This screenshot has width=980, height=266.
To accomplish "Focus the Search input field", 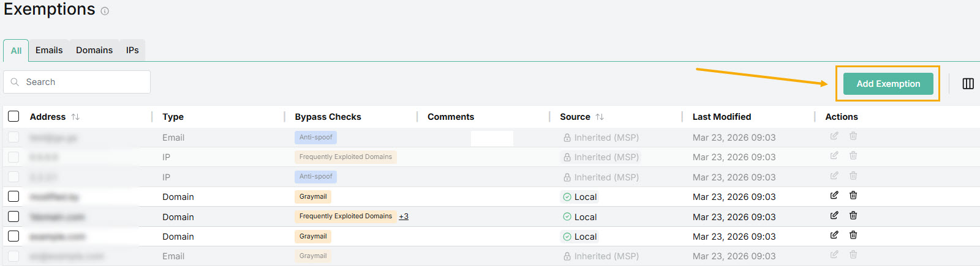I will coord(77,82).
